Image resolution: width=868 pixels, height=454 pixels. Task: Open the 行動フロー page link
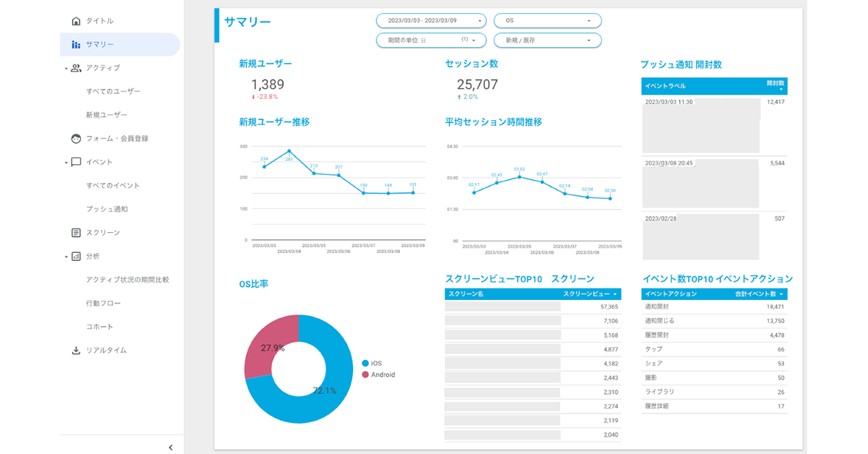pyautogui.click(x=103, y=304)
